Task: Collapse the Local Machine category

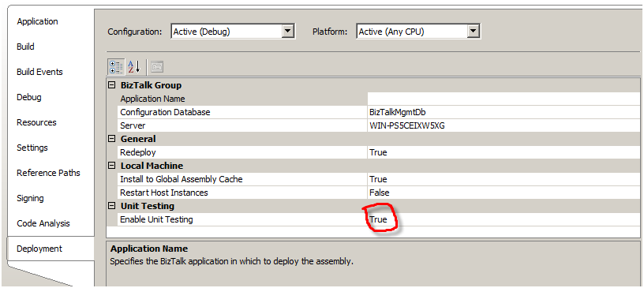Action: pos(110,166)
